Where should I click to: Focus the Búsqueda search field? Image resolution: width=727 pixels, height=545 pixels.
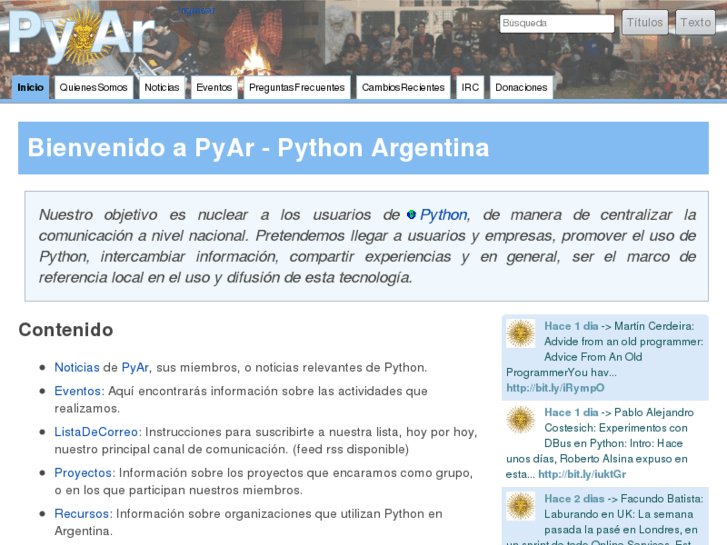(x=557, y=23)
